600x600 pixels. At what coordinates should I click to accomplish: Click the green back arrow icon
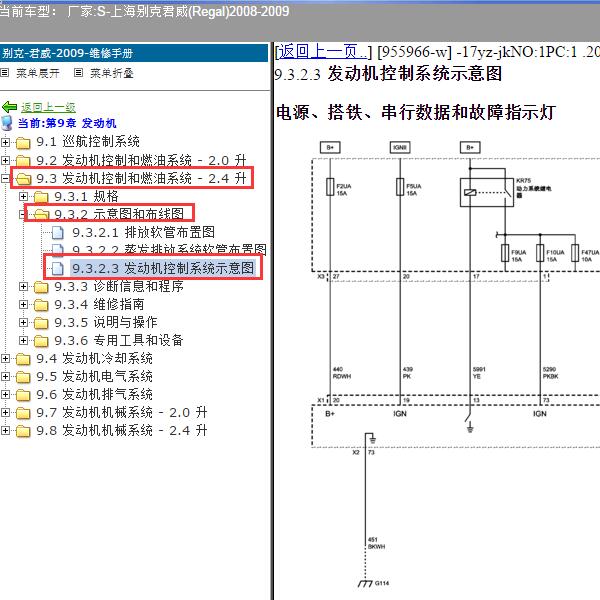(x=9, y=107)
